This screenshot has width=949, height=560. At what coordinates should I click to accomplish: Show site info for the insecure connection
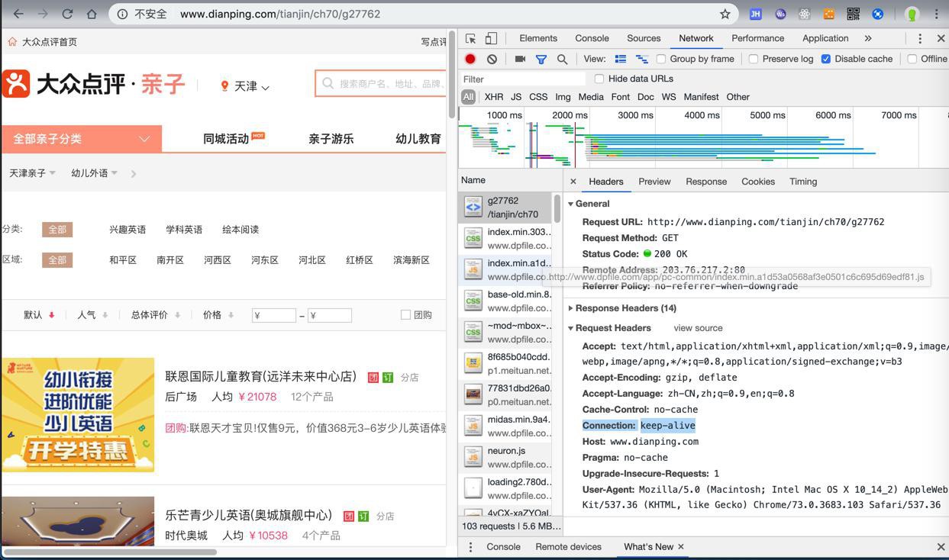122,14
